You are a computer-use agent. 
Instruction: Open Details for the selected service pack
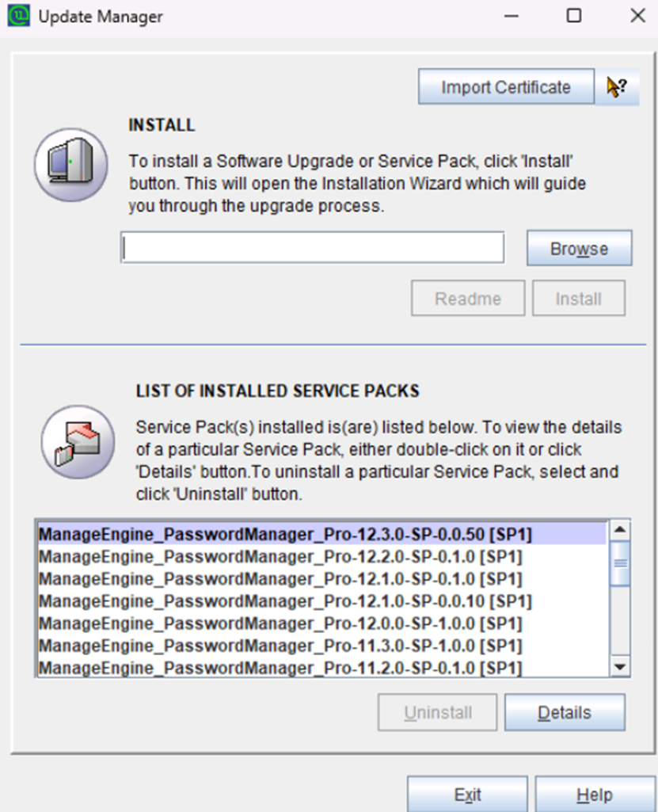coord(565,712)
